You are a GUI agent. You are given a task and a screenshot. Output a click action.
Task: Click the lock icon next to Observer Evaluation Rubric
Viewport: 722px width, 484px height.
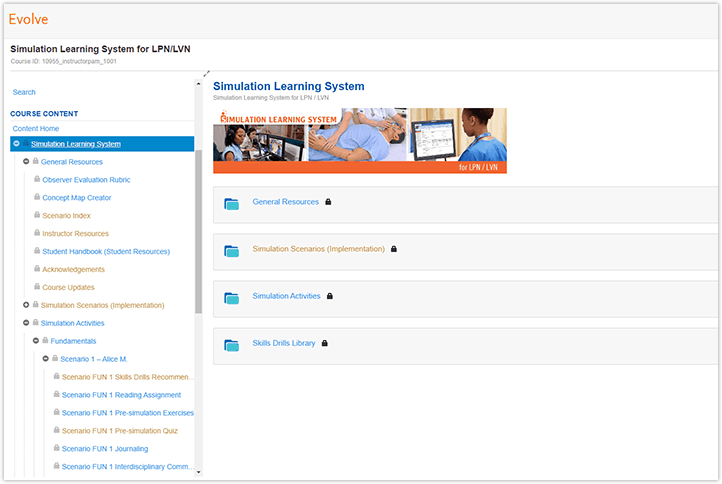point(37,180)
